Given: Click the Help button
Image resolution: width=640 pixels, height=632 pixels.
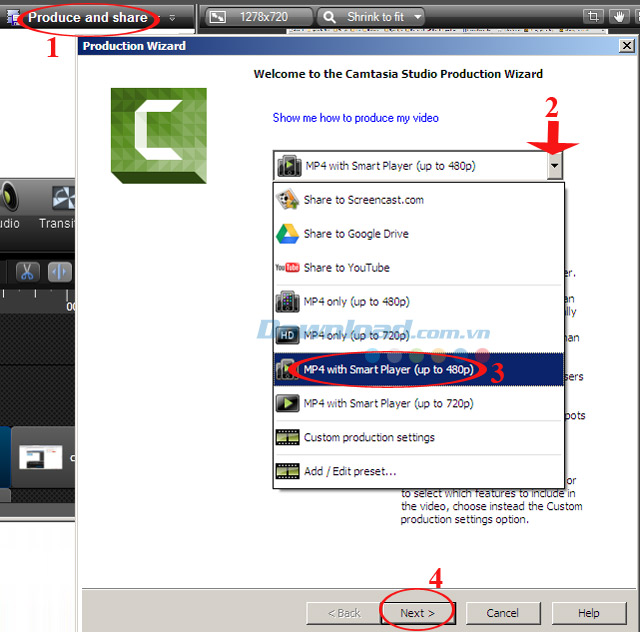Looking at the screenshot, I should (589, 613).
